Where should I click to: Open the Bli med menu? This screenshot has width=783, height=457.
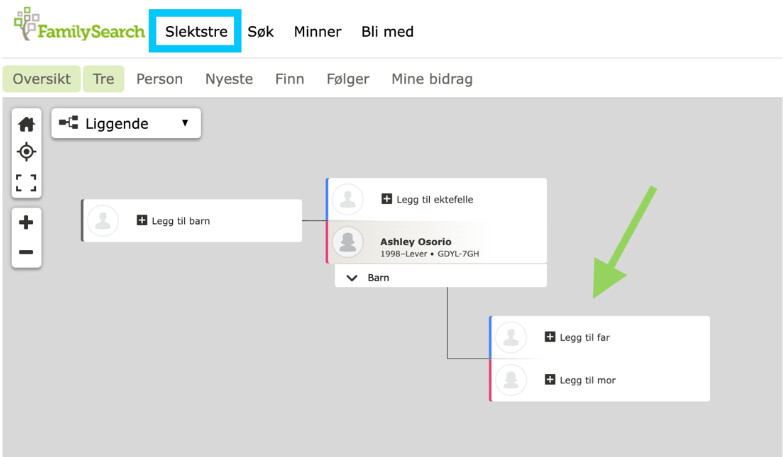click(x=388, y=31)
